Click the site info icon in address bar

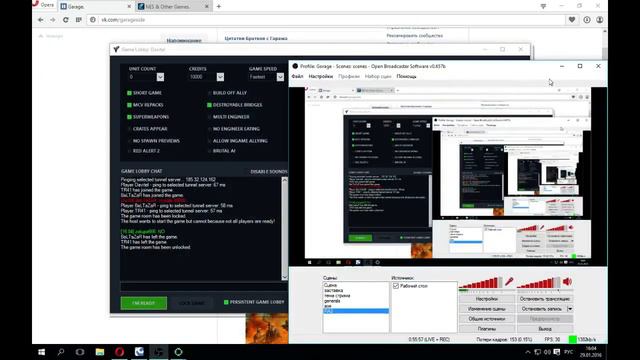93,20
